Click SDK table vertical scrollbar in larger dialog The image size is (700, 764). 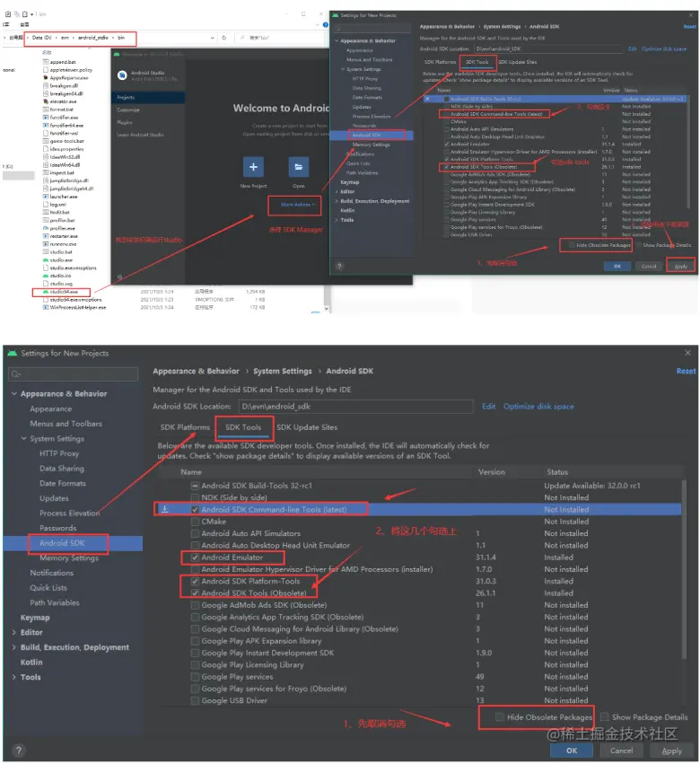coord(684,568)
